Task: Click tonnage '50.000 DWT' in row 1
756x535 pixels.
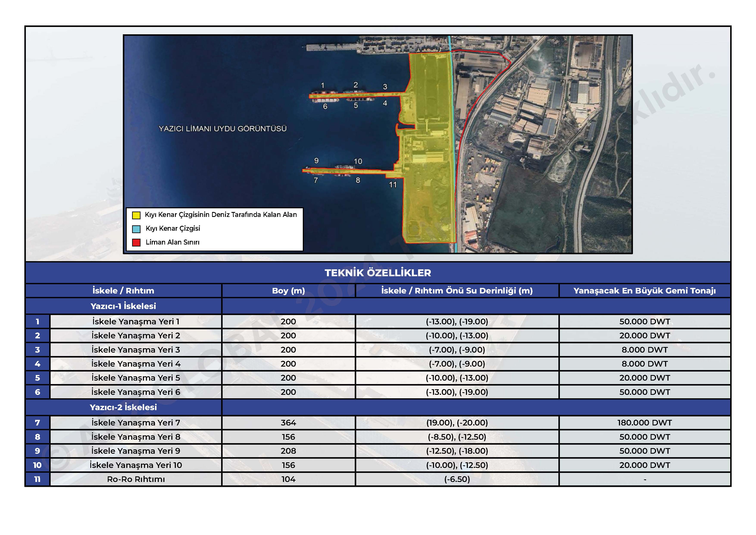Action: 645,322
